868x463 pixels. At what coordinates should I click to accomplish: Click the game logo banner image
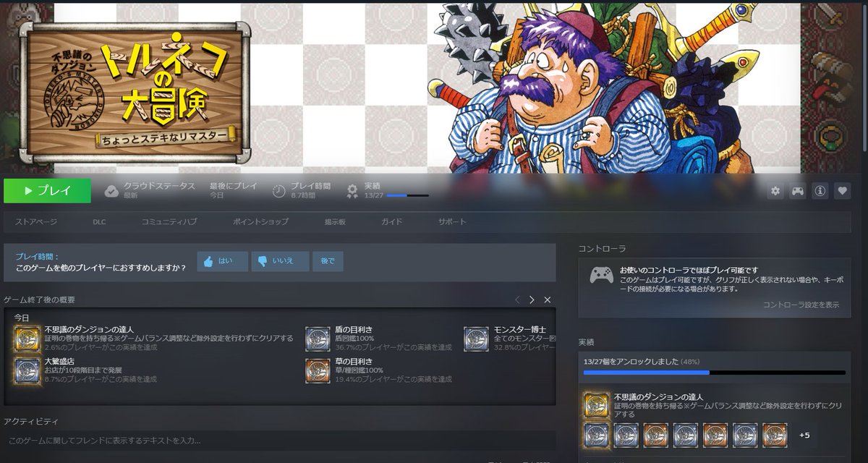(x=136, y=92)
